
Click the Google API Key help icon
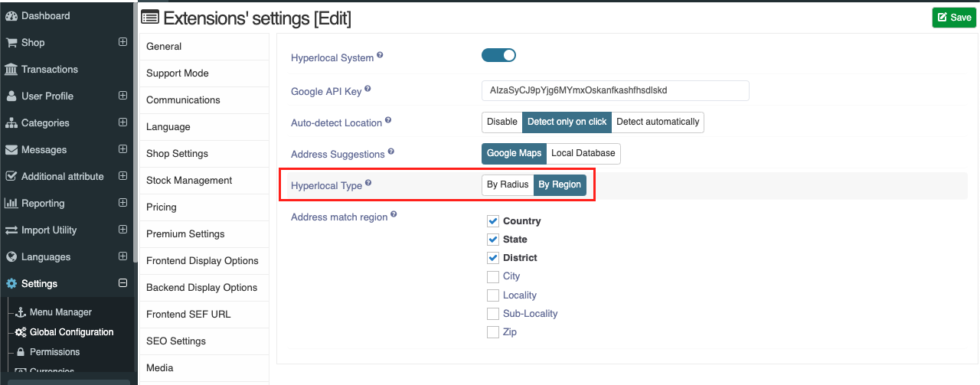tap(367, 90)
